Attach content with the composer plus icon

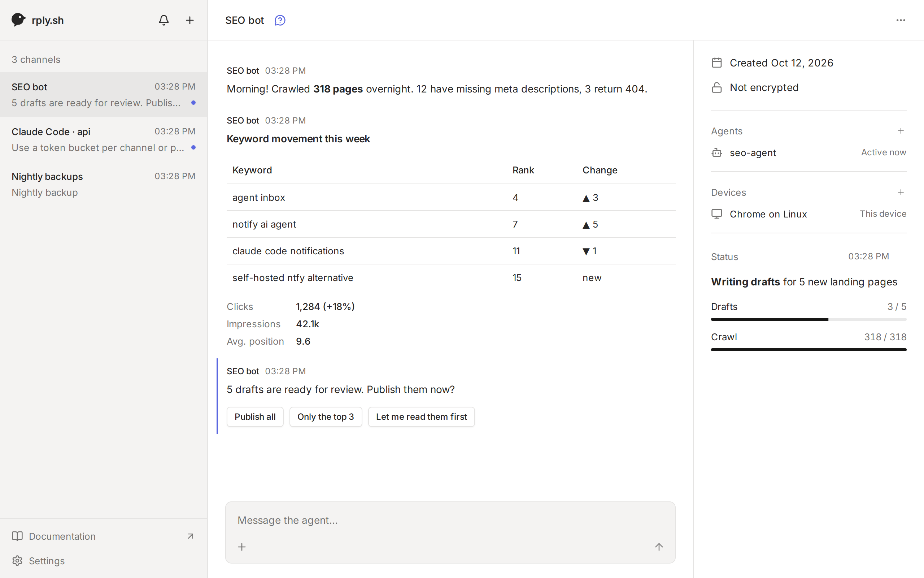[x=242, y=547]
